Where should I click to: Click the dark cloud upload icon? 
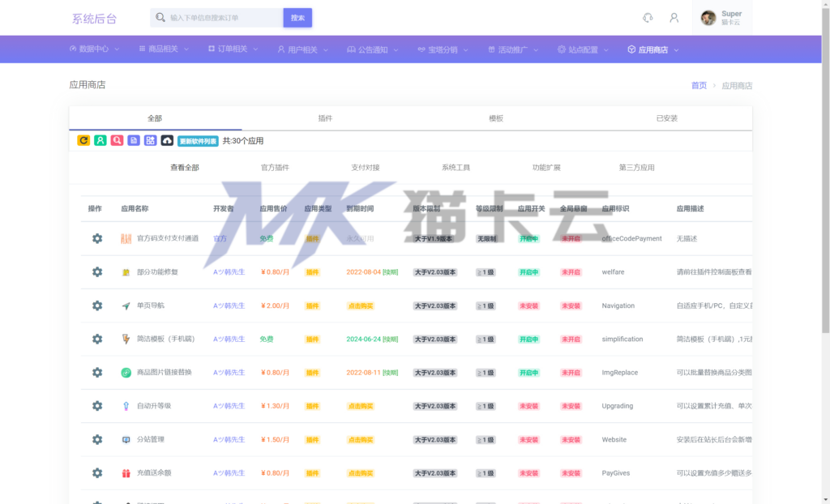(167, 140)
